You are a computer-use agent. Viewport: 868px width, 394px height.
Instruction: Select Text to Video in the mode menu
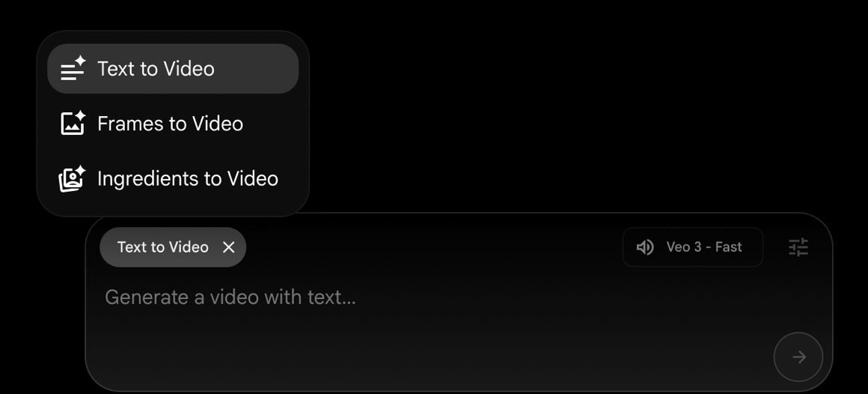[x=173, y=69]
